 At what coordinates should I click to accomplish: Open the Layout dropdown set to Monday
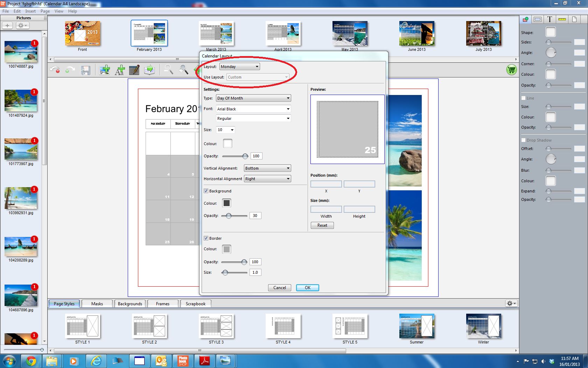[x=240, y=67]
